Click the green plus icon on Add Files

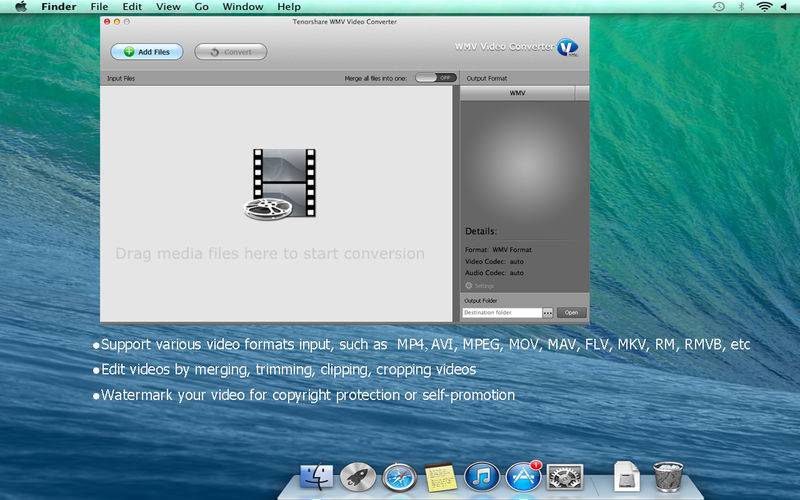point(129,52)
